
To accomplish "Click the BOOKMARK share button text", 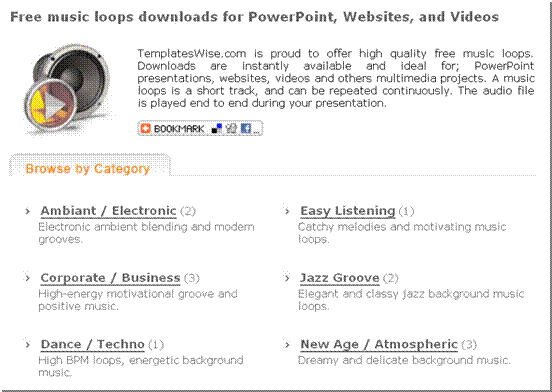I will [179, 129].
